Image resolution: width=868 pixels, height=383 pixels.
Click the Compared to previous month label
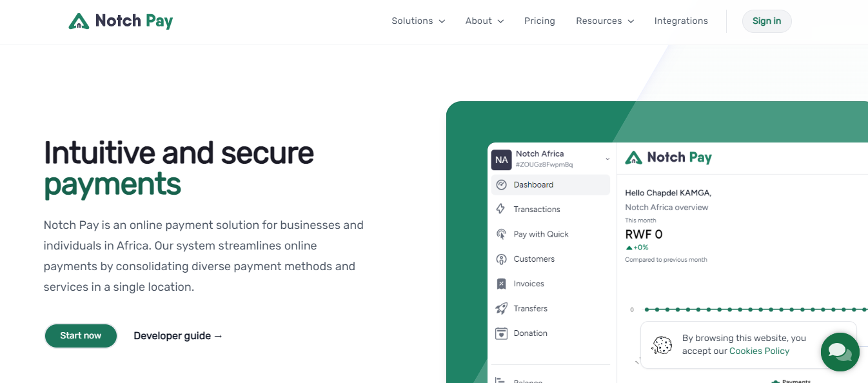(666, 260)
